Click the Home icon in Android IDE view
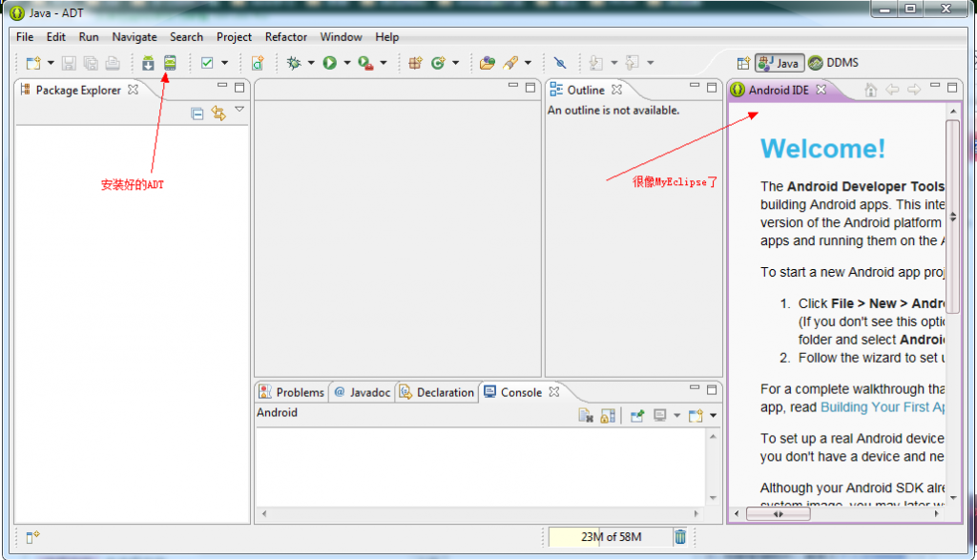This screenshot has width=977, height=560. (x=870, y=91)
